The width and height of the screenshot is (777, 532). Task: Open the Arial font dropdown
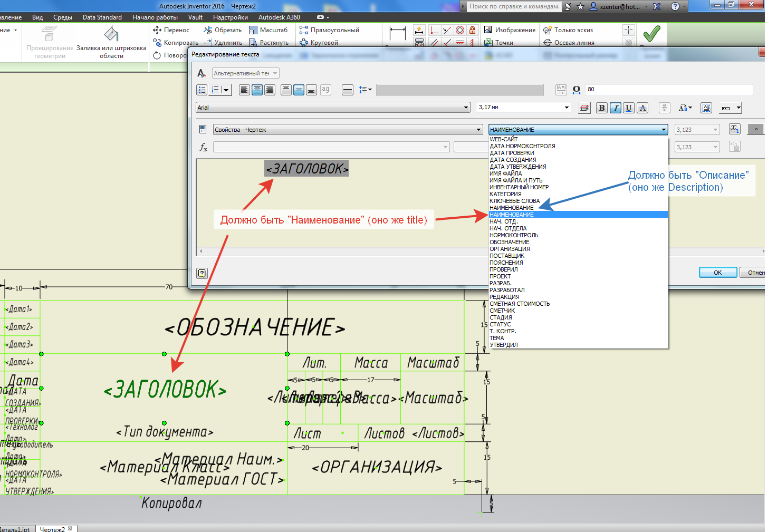[x=333, y=108]
